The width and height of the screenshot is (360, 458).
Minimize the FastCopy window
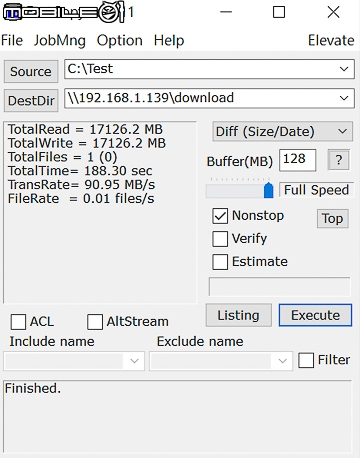tap(226, 12)
